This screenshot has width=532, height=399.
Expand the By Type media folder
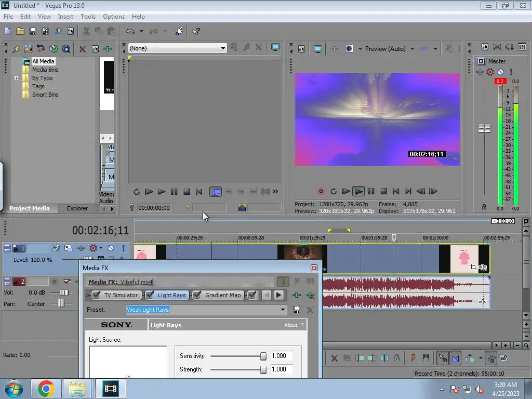pyautogui.click(x=16, y=78)
